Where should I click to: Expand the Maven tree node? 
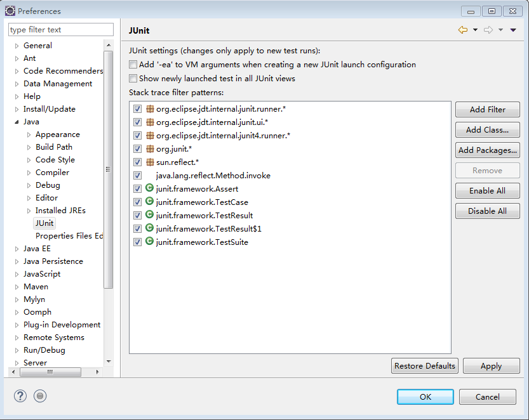pyautogui.click(x=17, y=287)
